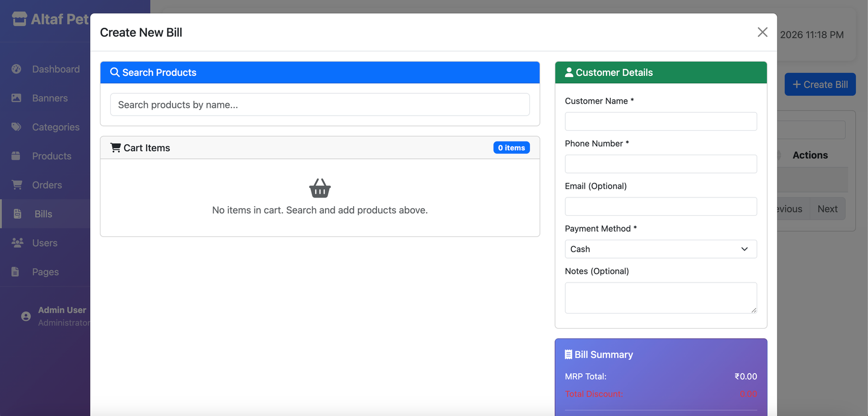Image resolution: width=868 pixels, height=416 pixels.
Task: Click the store logo icon beside Altaf Pet
Action: click(20, 19)
